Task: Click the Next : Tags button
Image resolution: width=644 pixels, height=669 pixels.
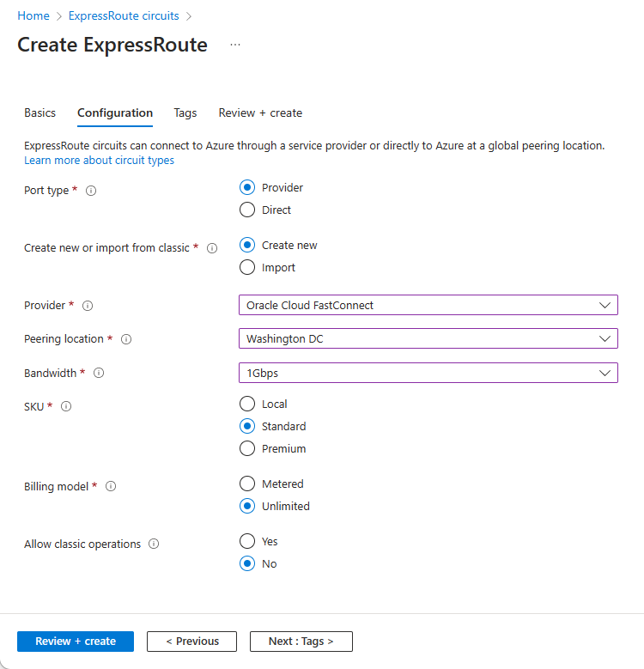Action: (x=301, y=641)
